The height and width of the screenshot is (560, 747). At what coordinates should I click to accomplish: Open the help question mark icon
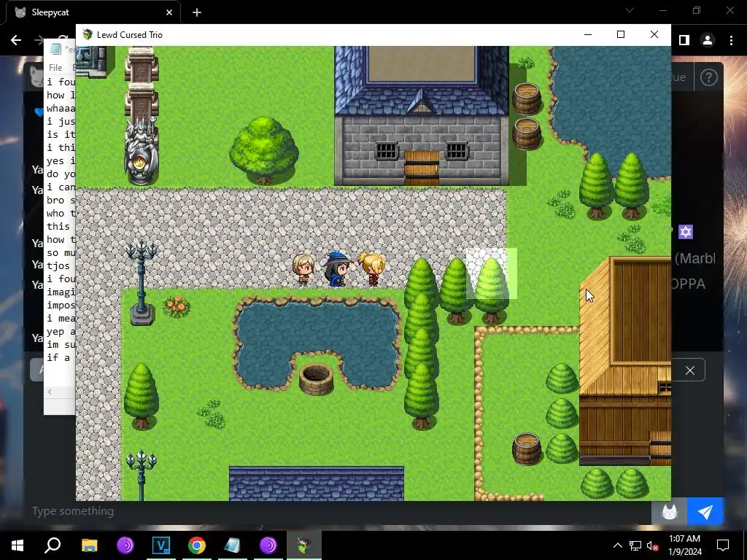click(709, 77)
